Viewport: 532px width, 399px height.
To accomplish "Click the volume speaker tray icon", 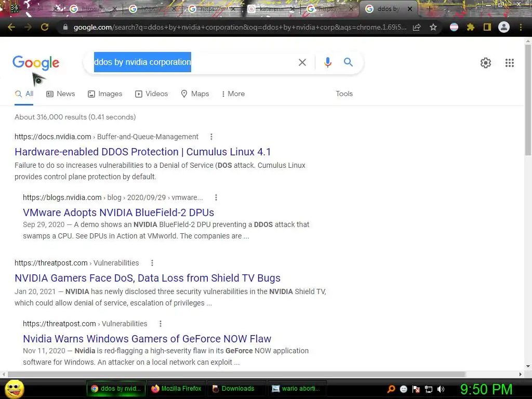I will point(441,389).
